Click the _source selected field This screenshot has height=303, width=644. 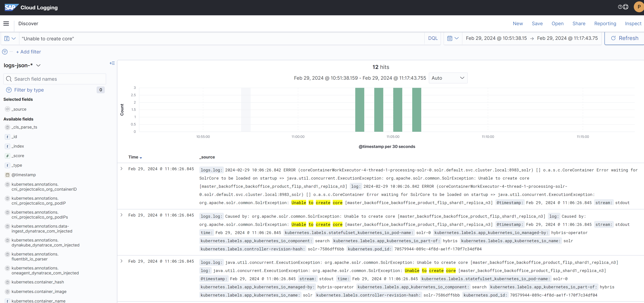19,109
